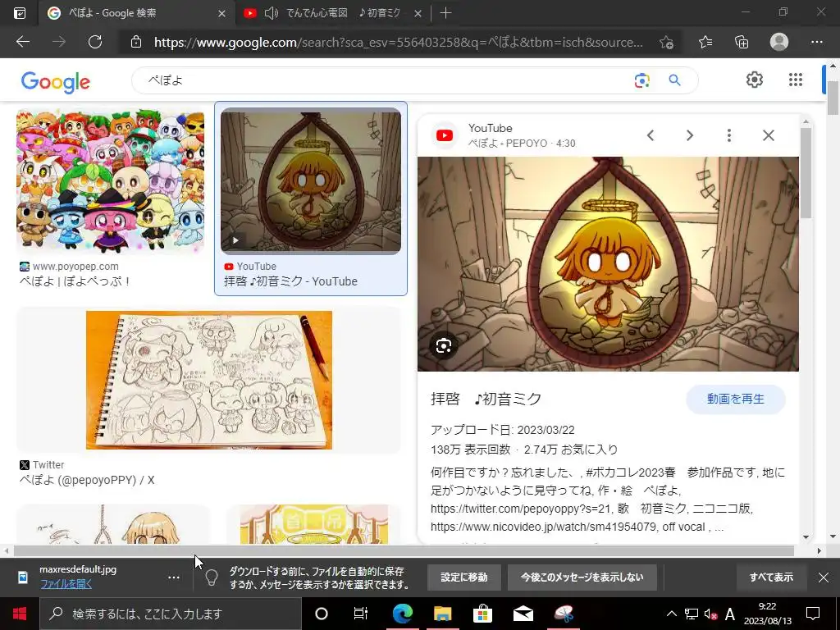Click large preview image of 拝啓
Screen dimensions: 840x630
608,264
